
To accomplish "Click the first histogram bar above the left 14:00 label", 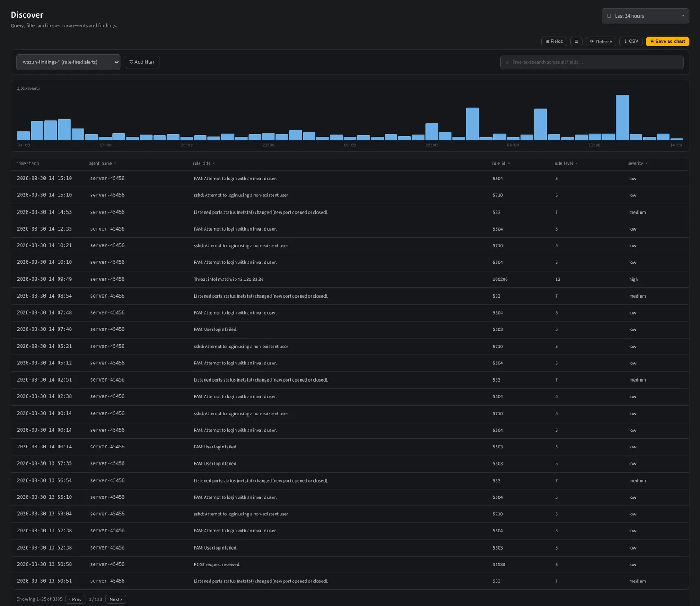I will (x=24, y=136).
